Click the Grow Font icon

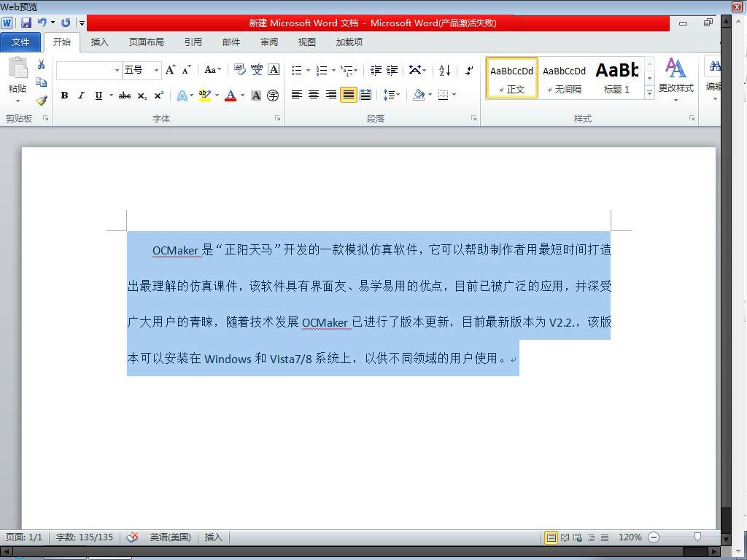(171, 70)
